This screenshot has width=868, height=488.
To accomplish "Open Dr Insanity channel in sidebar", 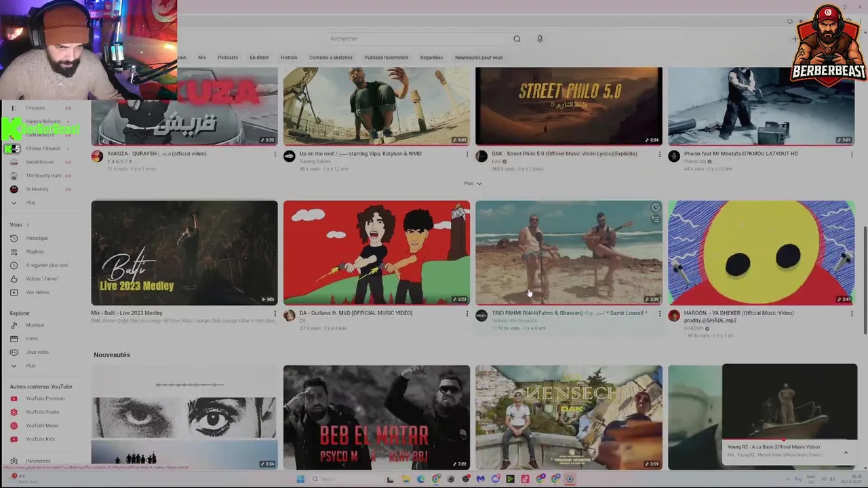I will 37,189.
